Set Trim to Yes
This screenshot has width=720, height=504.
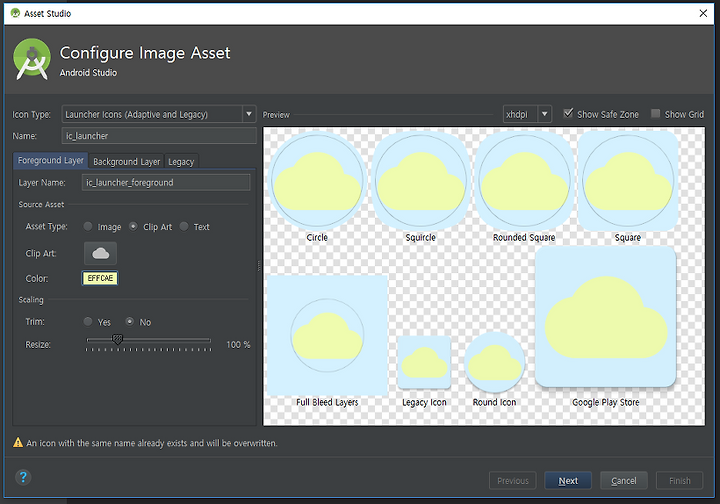[88, 322]
